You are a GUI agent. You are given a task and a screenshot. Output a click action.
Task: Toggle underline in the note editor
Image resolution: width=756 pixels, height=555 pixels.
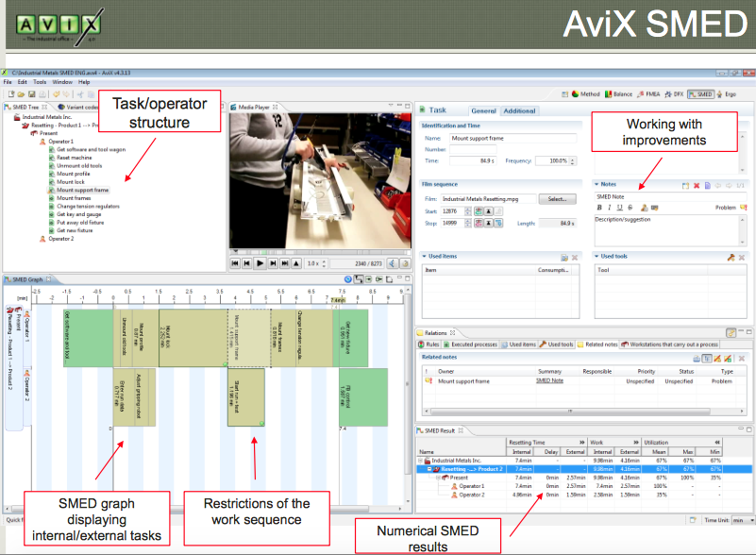click(619, 208)
